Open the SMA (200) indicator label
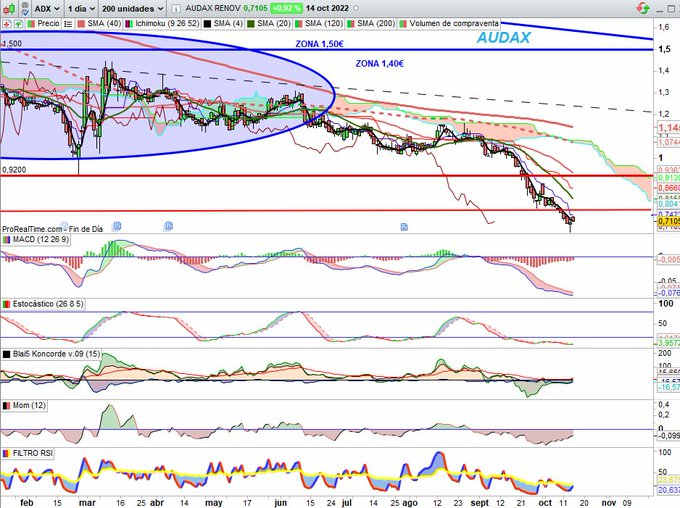The image size is (680, 508). click(376, 23)
